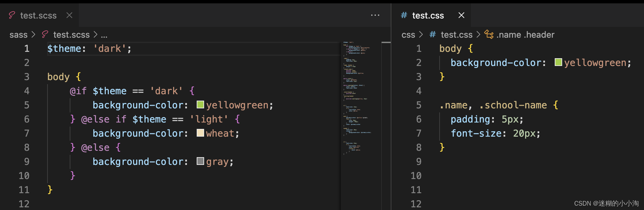Viewport: 644px width, 210px height.
Task: Open the wheat color swatch
Action: (x=200, y=133)
